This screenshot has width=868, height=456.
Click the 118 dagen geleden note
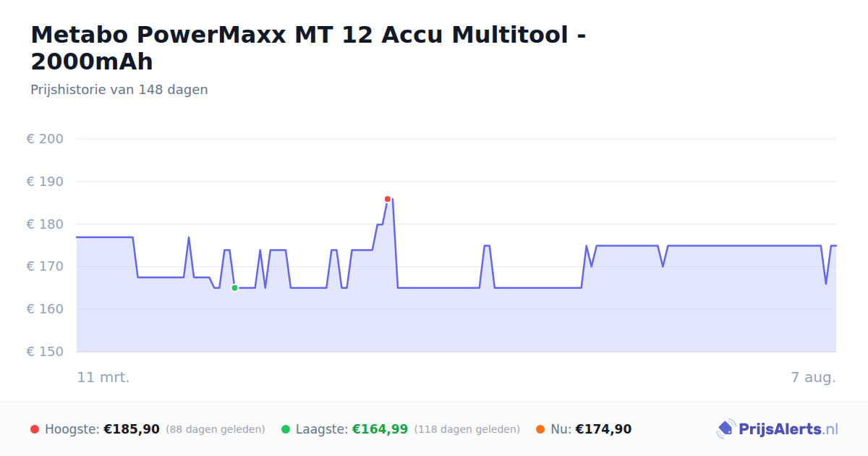click(x=467, y=429)
